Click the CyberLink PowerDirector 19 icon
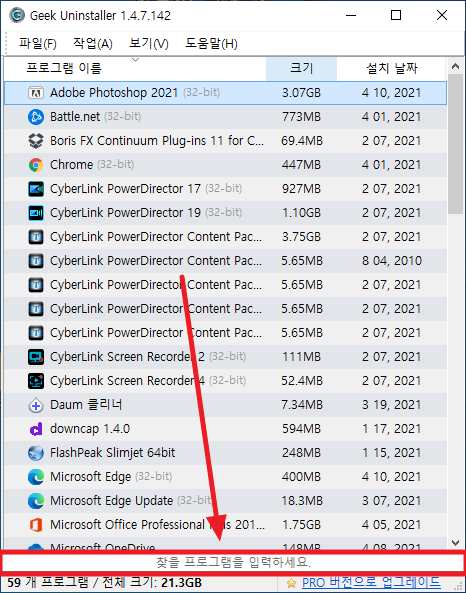Image resolution: width=466 pixels, height=593 pixels. (36, 213)
